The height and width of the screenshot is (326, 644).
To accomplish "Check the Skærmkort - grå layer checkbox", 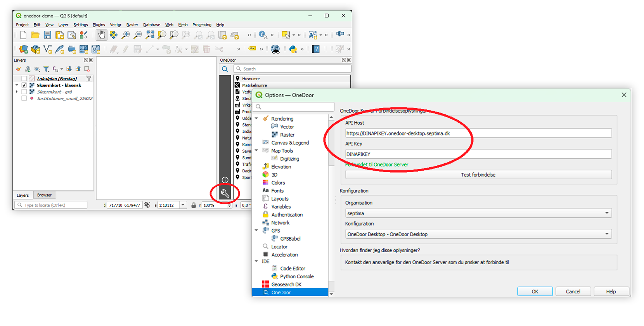I will [x=24, y=92].
